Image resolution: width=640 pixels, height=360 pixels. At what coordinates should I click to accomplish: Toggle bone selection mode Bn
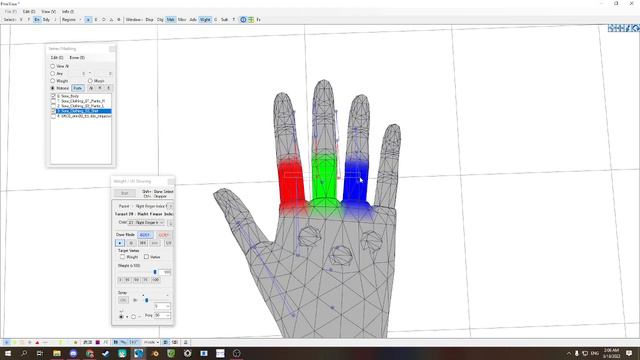(37, 20)
